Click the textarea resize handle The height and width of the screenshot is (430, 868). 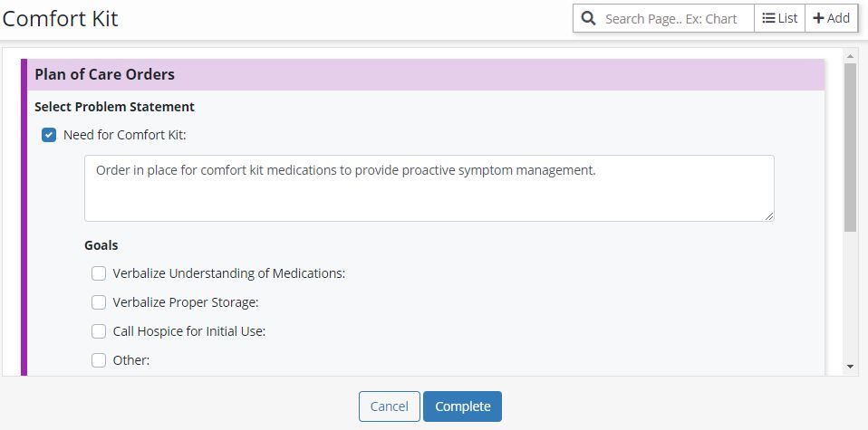coord(769,215)
